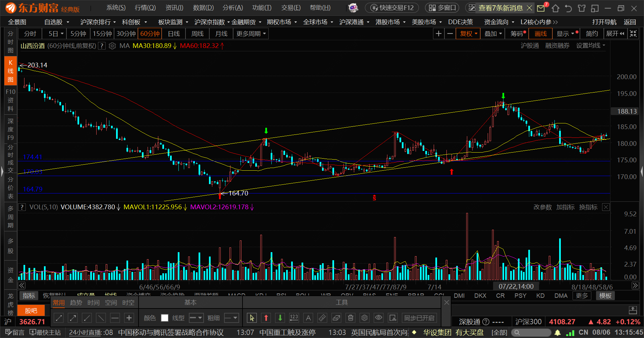Image resolution: width=644 pixels, height=338 pixels.
Task: Click the 模板 template button
Action: click(x=605, y=296)
